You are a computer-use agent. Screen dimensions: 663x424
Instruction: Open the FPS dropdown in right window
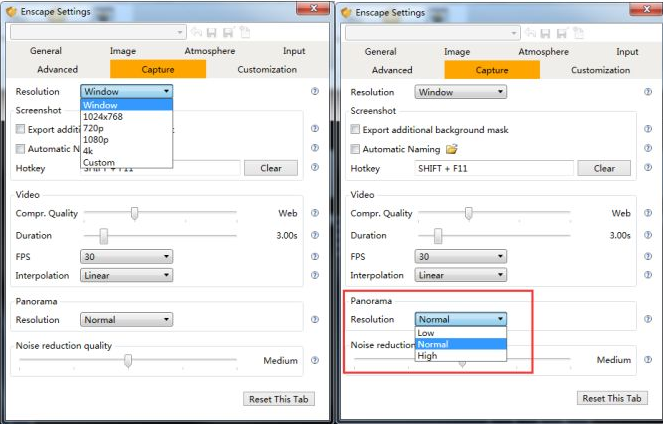[460, 256]
